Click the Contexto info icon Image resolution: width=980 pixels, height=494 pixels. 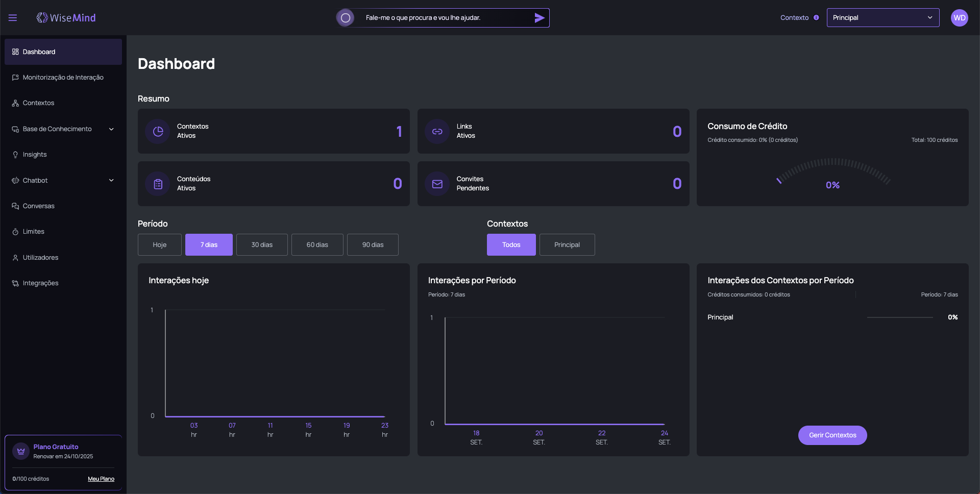(816, 18)
